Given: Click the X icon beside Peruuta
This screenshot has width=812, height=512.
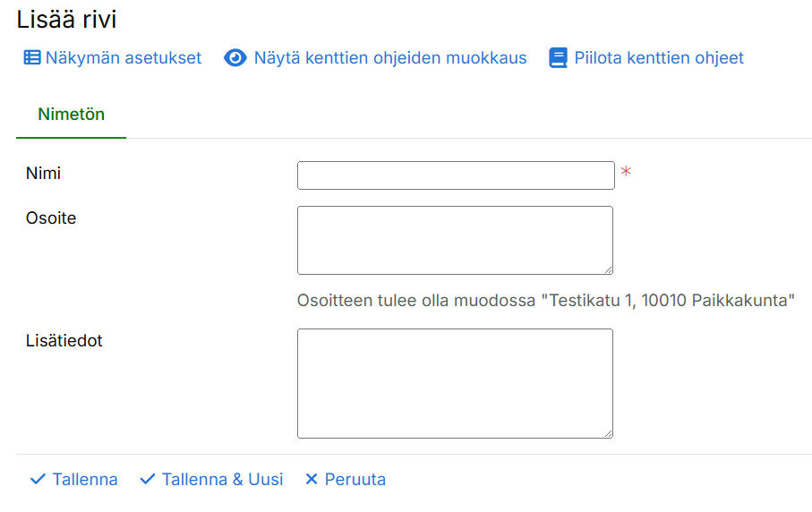Looking at the screenshot, I should click(x=312, y=480).
